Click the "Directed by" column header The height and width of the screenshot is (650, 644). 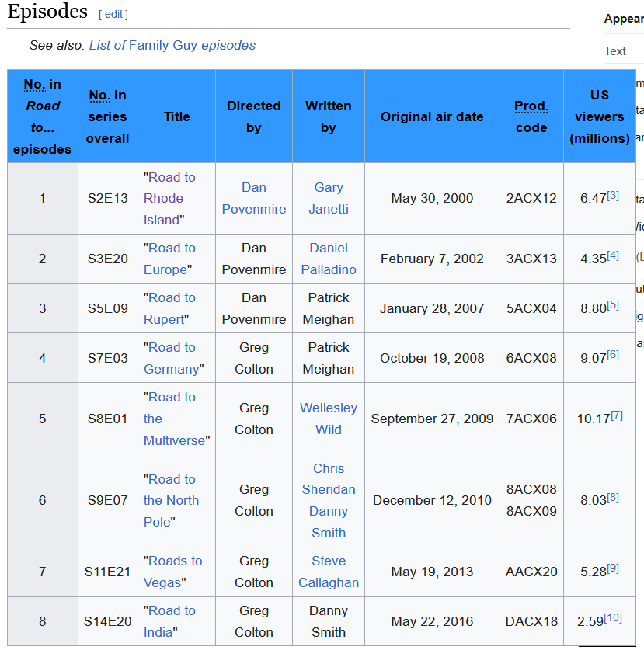[x=254, y=116]
